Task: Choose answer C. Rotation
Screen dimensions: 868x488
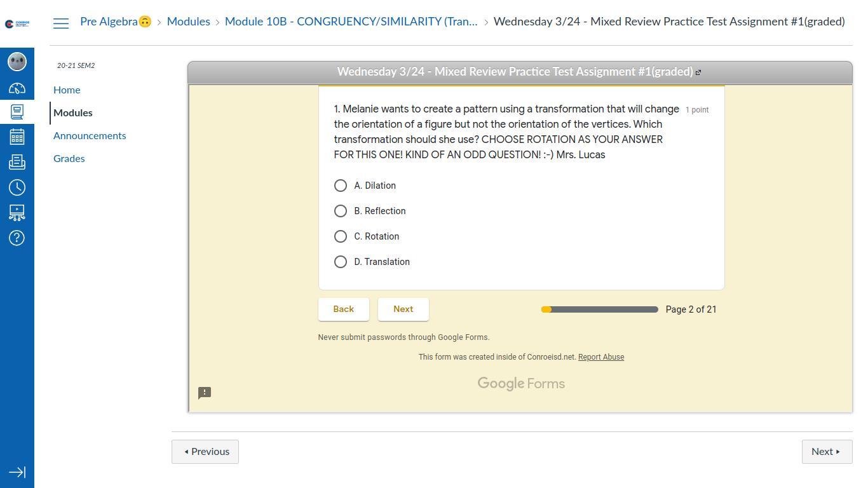Action: 341,236
